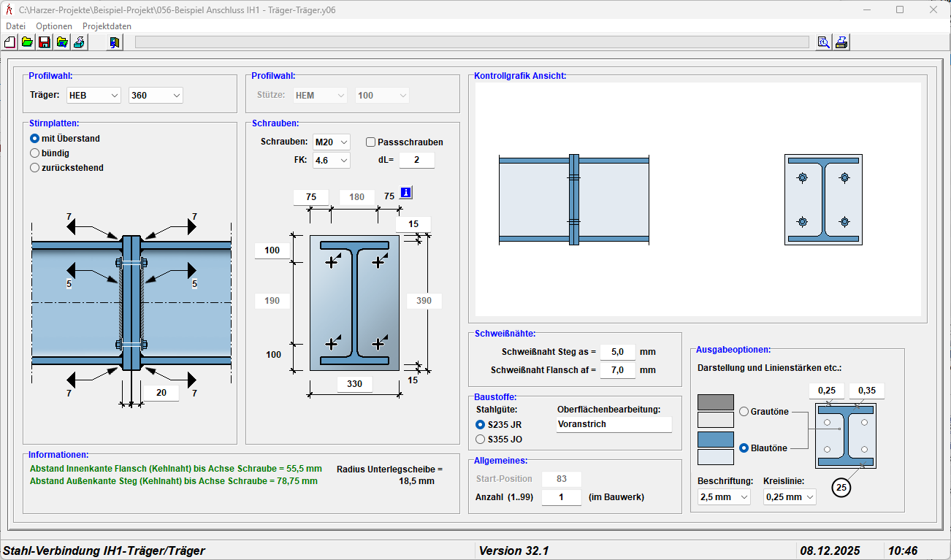Enable the Passschrauben checkbox
The width and height of the screenshot is (951, 560).
pyautogui.click(x=371, y=142)
